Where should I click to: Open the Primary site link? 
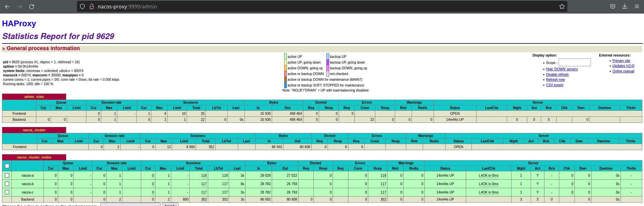click(621, 61)
